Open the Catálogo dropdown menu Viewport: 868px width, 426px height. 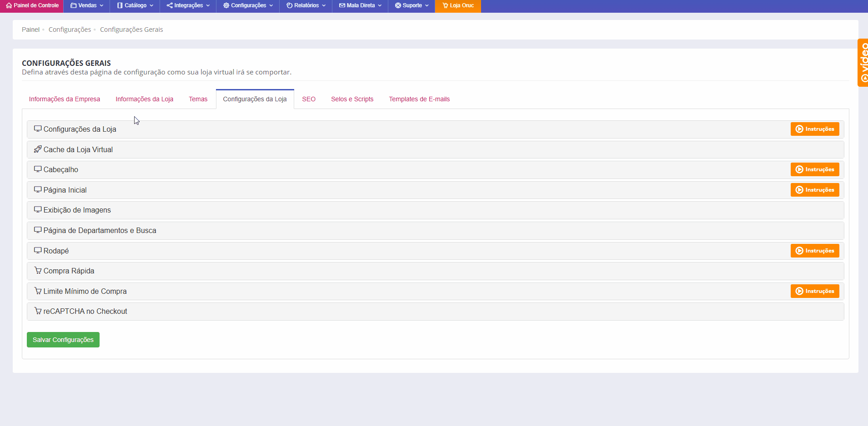[x=135, y=5]
